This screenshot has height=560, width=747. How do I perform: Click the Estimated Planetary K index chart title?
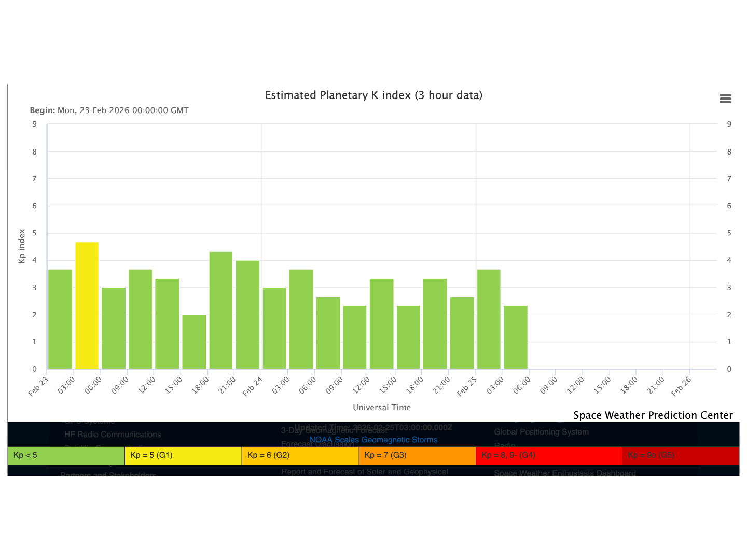[374, 95]
